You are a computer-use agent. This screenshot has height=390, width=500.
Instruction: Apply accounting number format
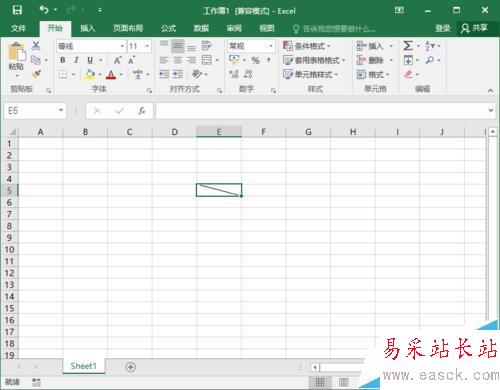(234, 60)
